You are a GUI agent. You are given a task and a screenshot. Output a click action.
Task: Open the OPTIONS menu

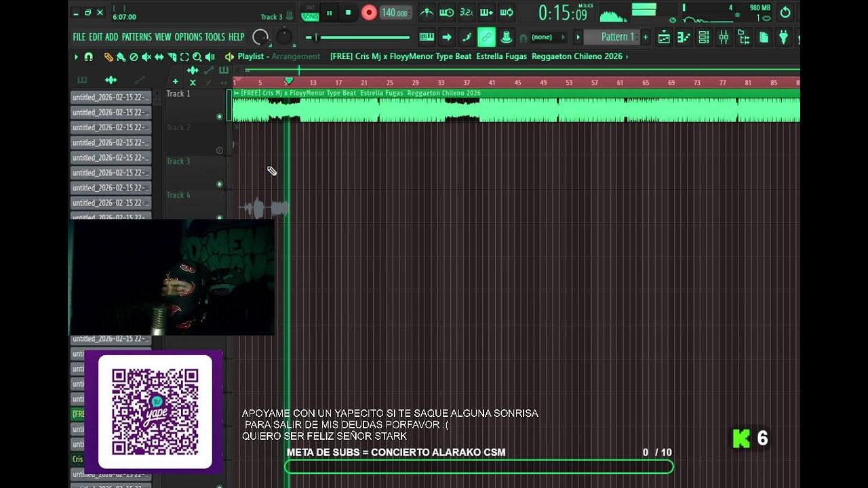[189, 37]
